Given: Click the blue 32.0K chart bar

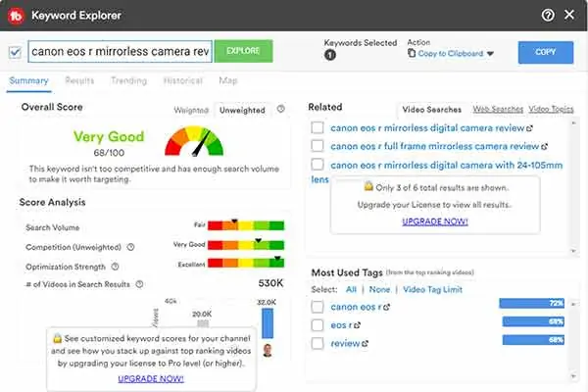Looking at the screenshot, I should click(268, 323).
